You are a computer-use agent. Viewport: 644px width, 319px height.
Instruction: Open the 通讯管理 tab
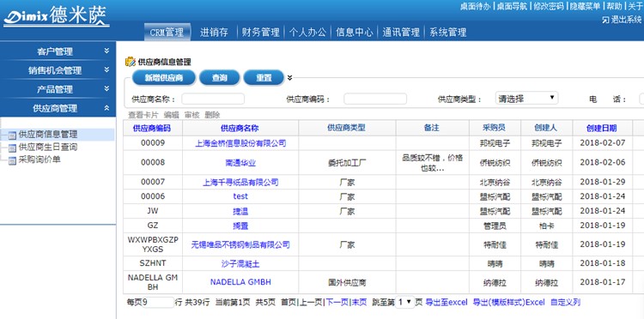click(x=401, y=32)
